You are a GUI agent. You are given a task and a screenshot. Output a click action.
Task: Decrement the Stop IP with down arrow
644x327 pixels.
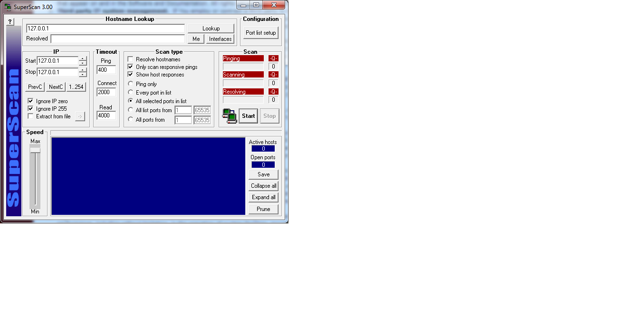pyautogui.click(x=83, y=75)
